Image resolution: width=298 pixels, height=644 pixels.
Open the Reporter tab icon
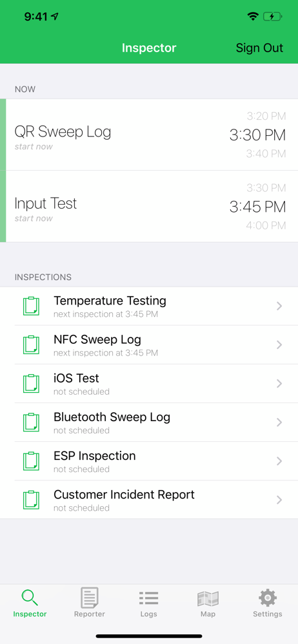click(x=89, y=598)
